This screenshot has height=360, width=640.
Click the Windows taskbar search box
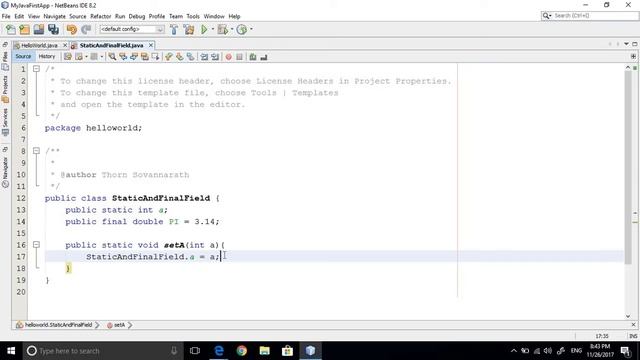102,351
